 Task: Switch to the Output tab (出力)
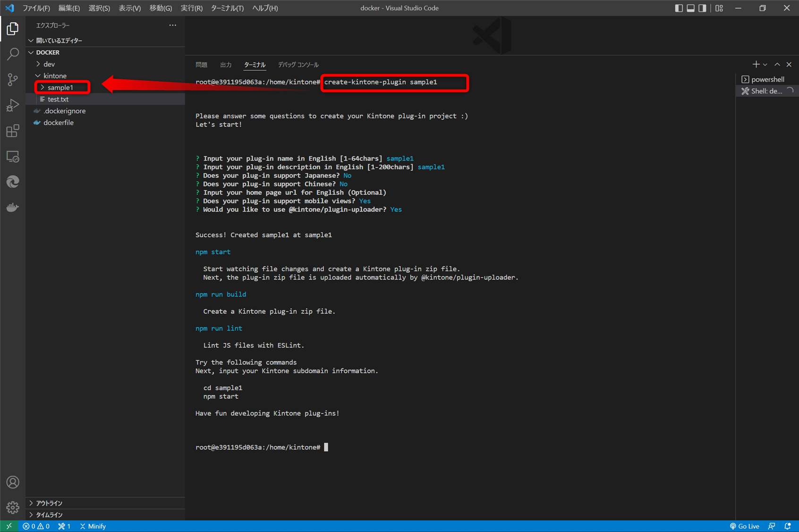(x=226, y=65)
